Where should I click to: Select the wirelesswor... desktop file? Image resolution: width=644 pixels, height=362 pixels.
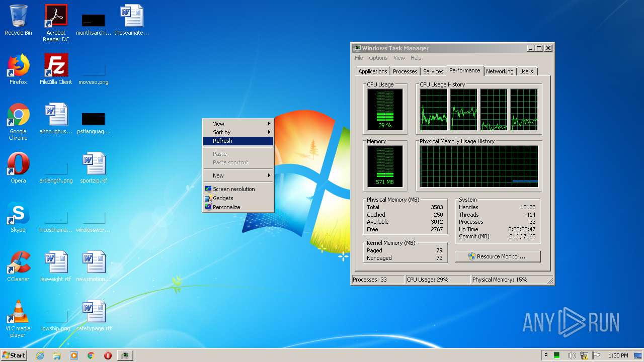94,221
